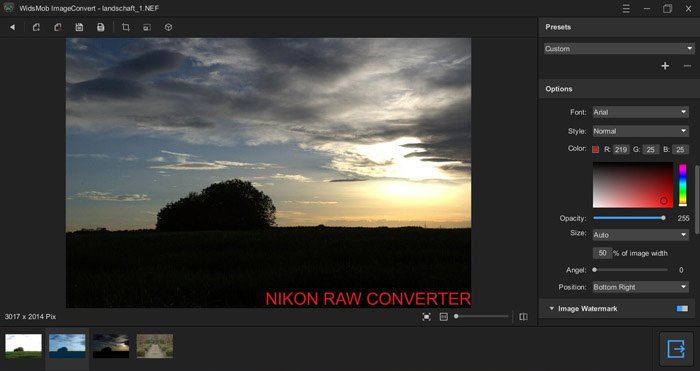Click the 3D cube icon in toolbar
Screen dimensions: 700x371
click(168, 27)
